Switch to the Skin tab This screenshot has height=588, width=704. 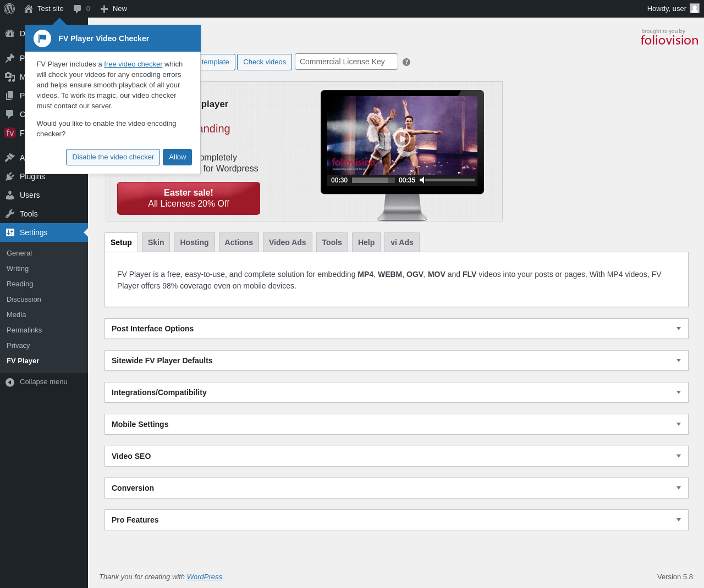coord(156,242)
